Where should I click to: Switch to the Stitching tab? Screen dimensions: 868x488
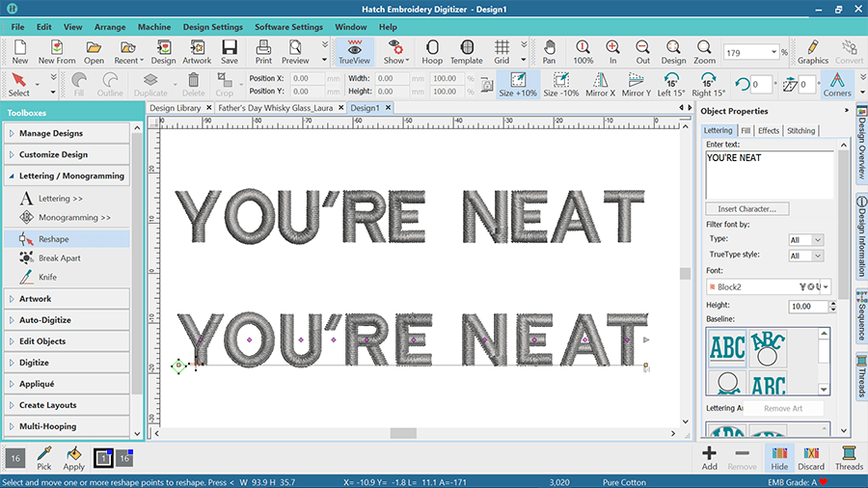[800, 130]
